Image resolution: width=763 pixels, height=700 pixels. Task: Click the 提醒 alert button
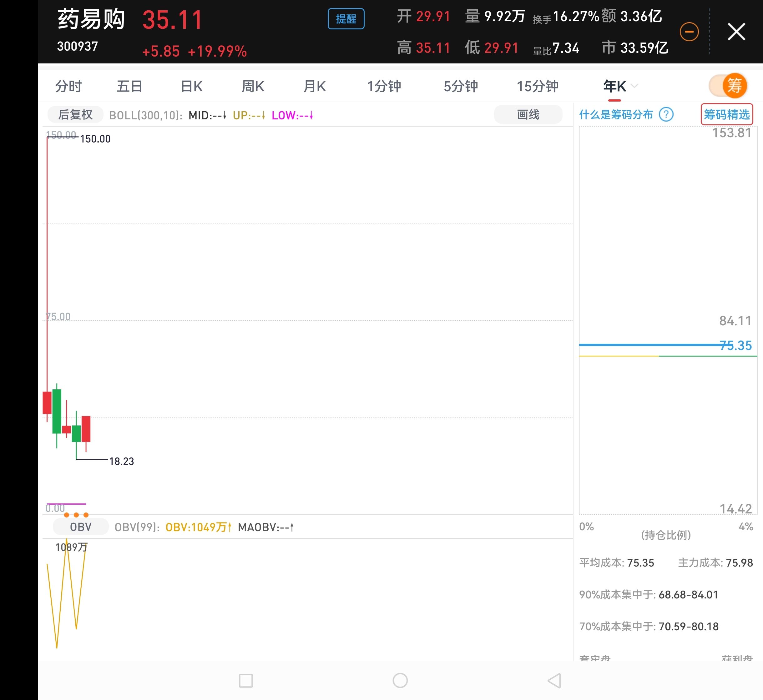tap(346, 19)
